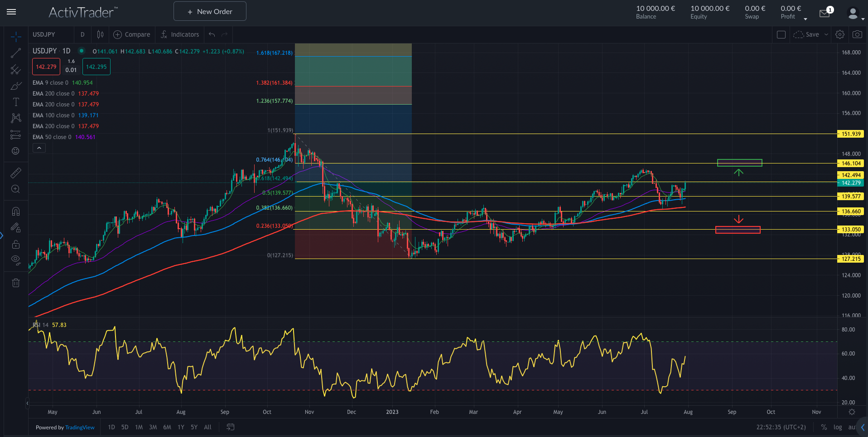Toggle log scale on price axis

pyautogui.click(x=838, y=427)
